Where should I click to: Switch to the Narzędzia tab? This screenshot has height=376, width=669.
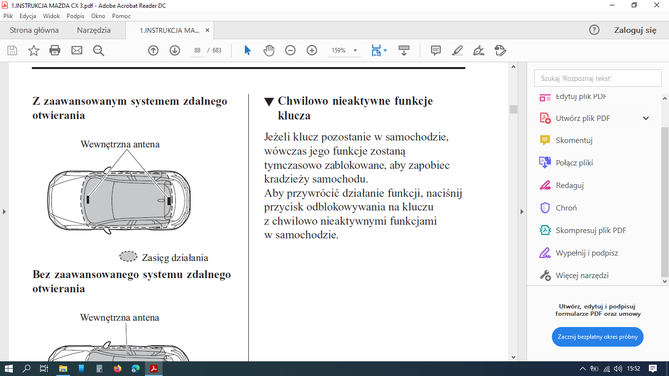tap(93, 30)
